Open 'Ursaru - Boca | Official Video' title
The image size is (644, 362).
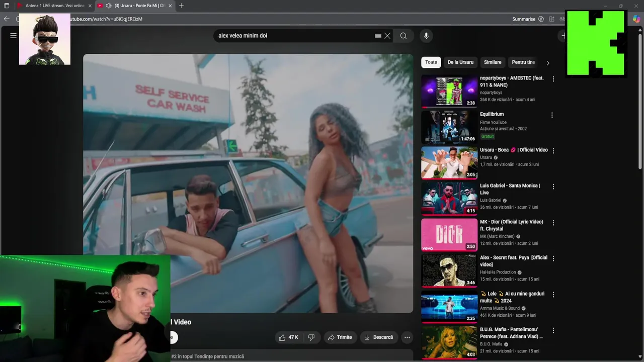pyautogui.click(x=514, y=150)
